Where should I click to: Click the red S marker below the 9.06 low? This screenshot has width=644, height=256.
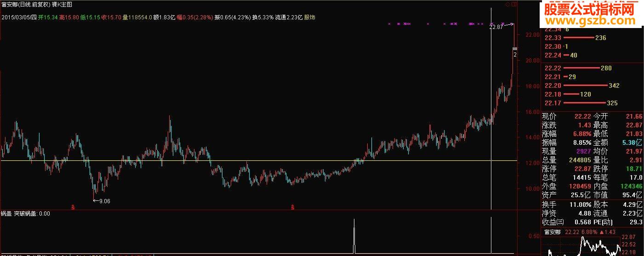(73, 207)
